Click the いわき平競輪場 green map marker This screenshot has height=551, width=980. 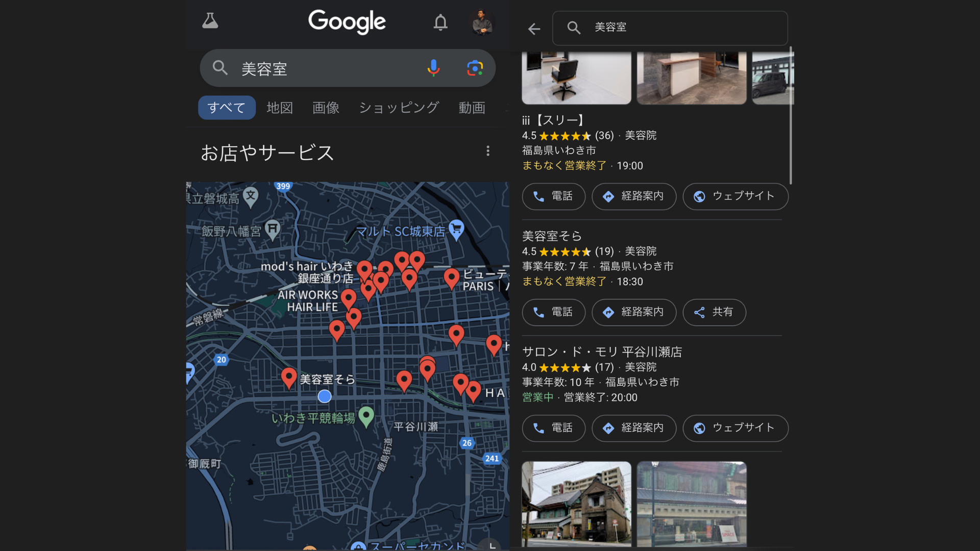[x=366, y=417]
